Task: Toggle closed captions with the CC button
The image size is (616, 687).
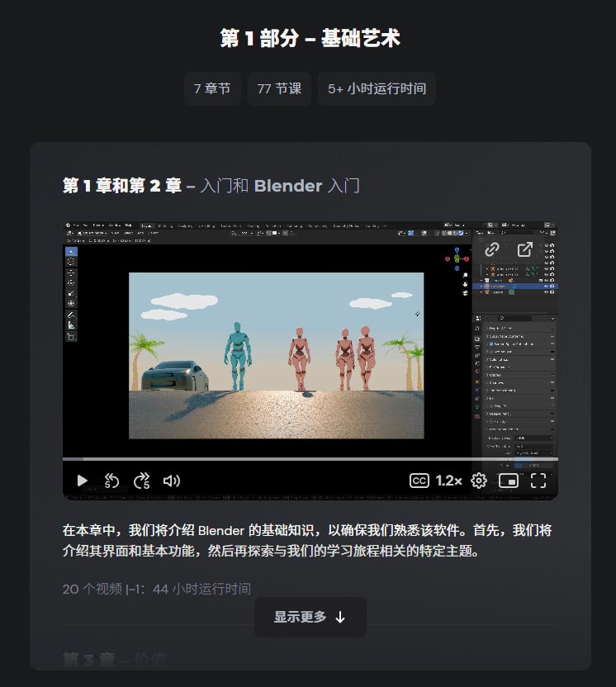Action: pos(419,481)
